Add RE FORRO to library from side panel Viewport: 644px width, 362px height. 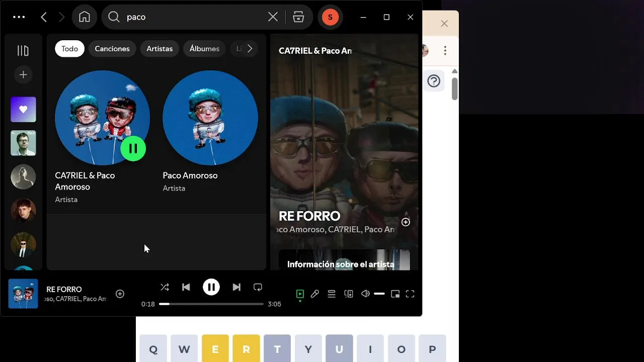coord(406,222)
